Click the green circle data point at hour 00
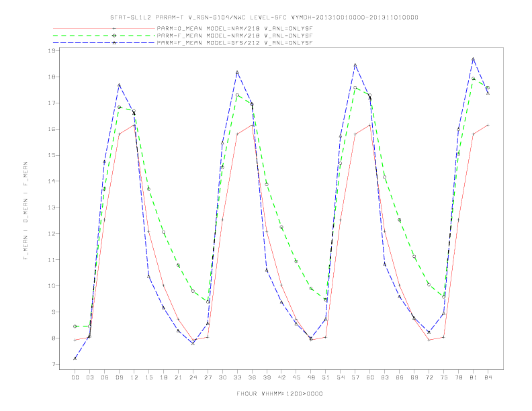The width and height of the screenshot is (532, 411). pos(75,326)
